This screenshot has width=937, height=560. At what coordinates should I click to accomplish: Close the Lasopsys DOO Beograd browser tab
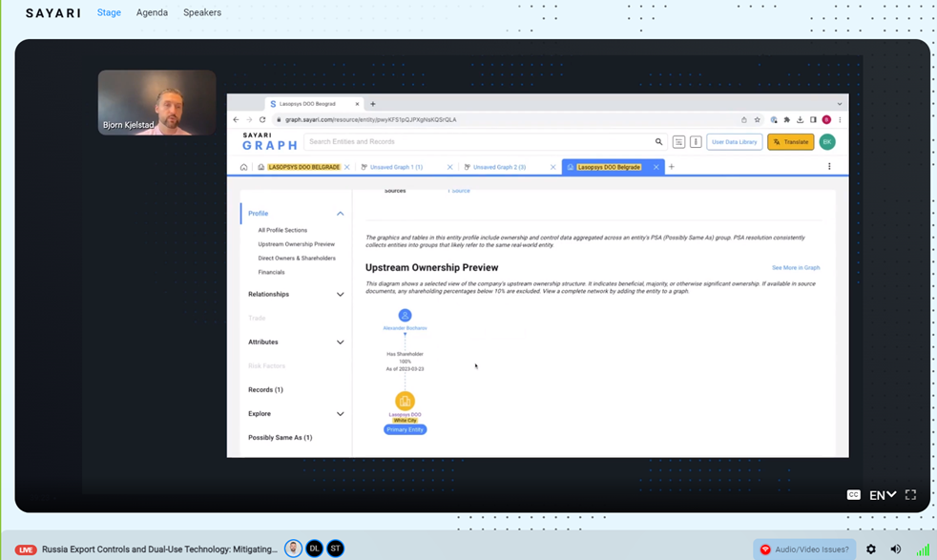(358, 104)
